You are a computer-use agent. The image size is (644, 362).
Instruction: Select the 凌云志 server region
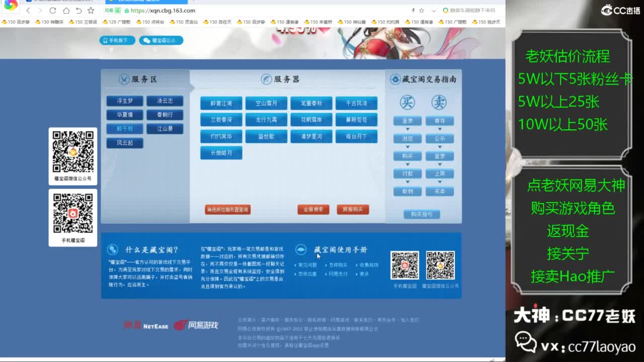point(165,101)
